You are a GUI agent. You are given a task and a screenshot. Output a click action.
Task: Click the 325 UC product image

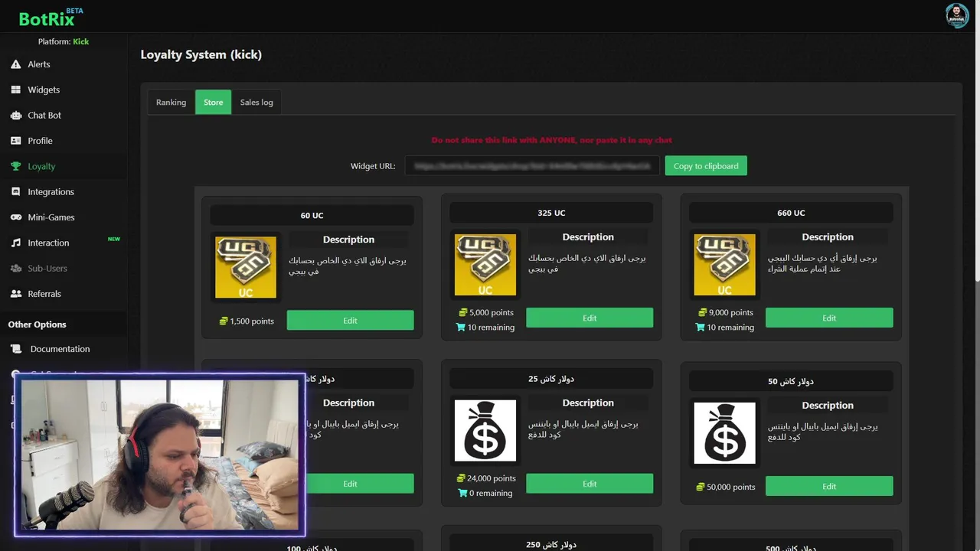[485, 265]
